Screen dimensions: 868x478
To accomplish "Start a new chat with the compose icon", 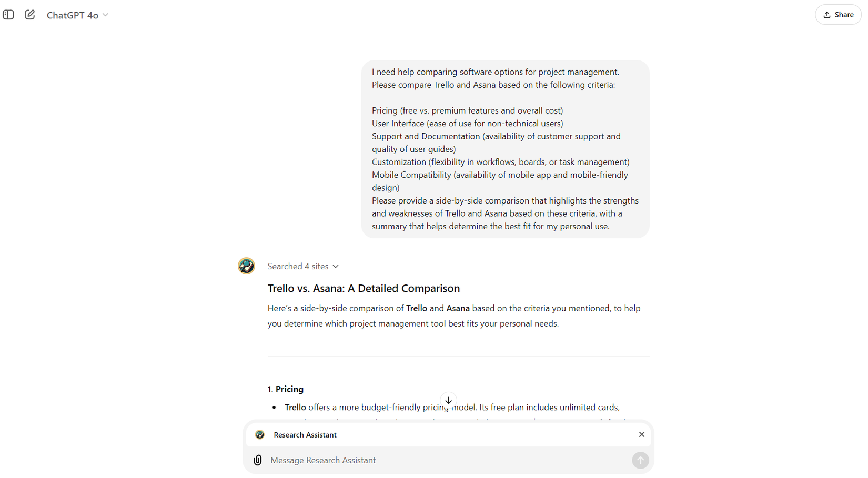I will coord(30,15).
